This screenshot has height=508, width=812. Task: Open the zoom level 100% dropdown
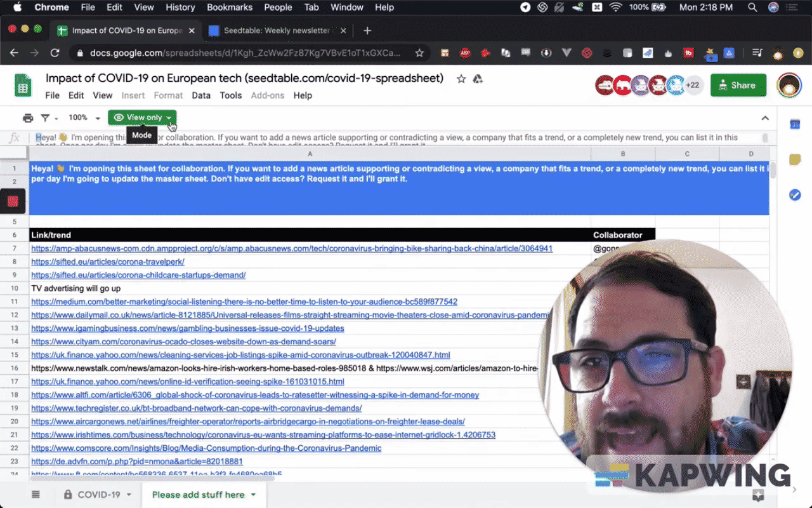tap(84, 117)
